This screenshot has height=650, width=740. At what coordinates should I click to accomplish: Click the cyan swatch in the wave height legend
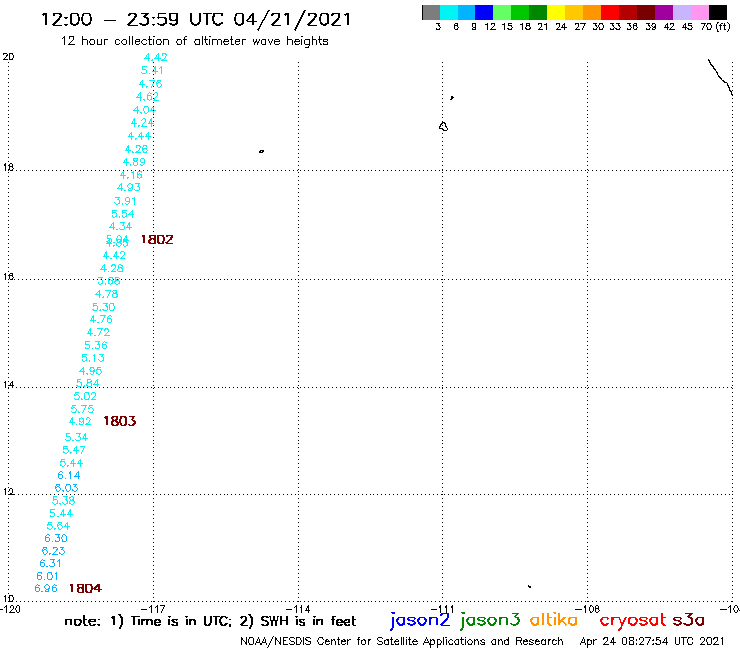coord(449,12)
